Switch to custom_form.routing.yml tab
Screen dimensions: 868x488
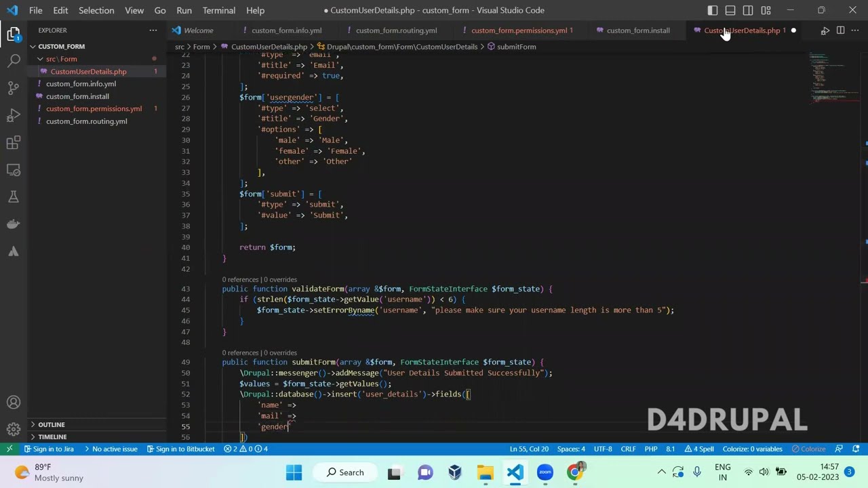pyautogui.click(x=396, y=30)
